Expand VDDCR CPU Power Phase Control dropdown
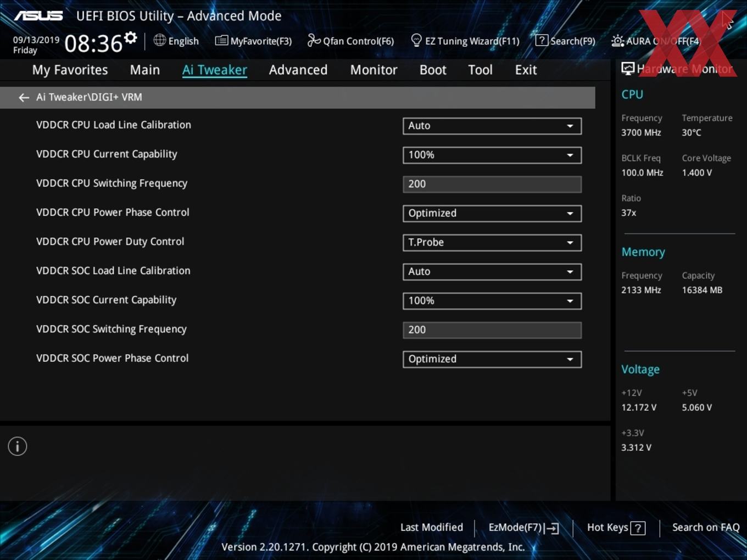 (492, 213)
